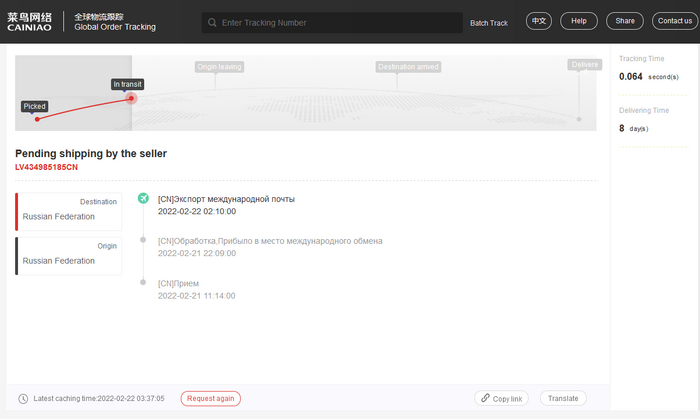This screenshot has height=419, width=700.
Task: Click Request again
Action: tap(210, 398)
